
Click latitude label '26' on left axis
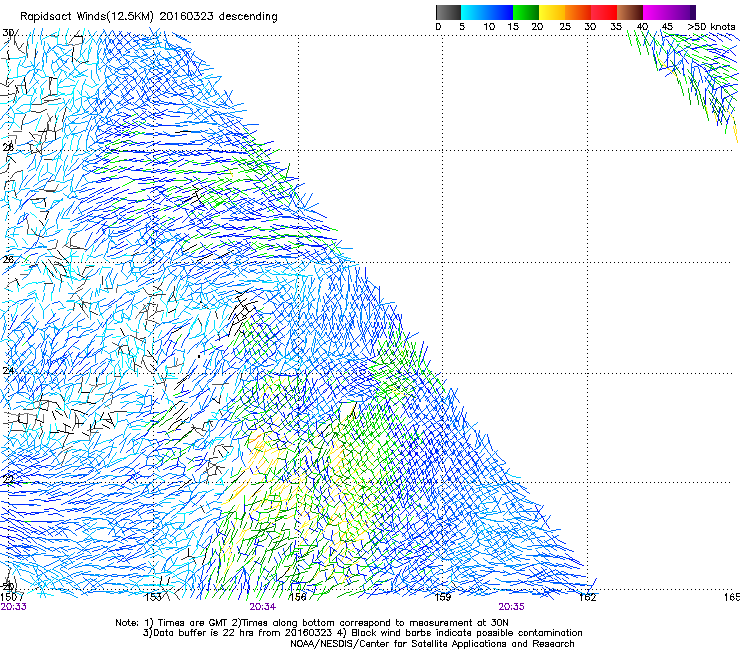[8, 260]
